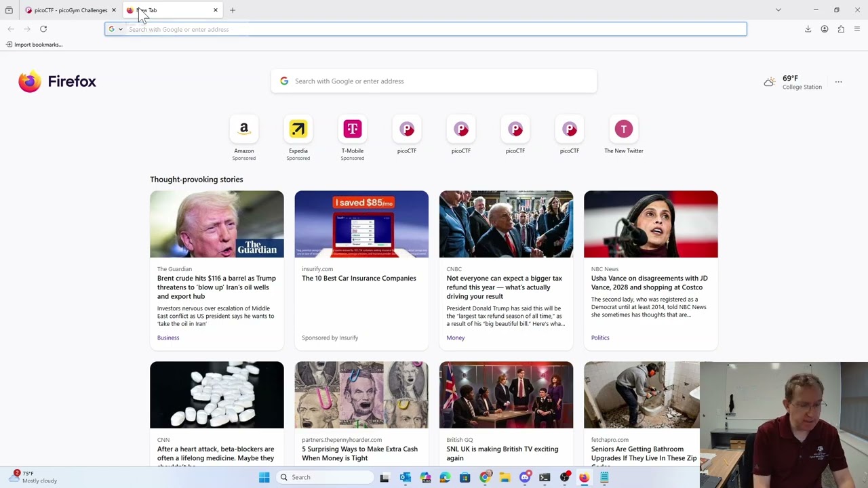Screen dimensions: 868x488
Task: Open the British GQ SNL UK thumbnail
Action: (x=506, y=395)
